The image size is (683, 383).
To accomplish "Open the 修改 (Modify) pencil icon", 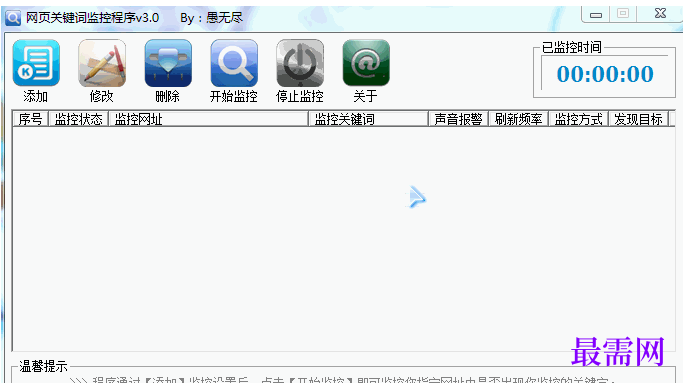I will (x=102, y=63).
